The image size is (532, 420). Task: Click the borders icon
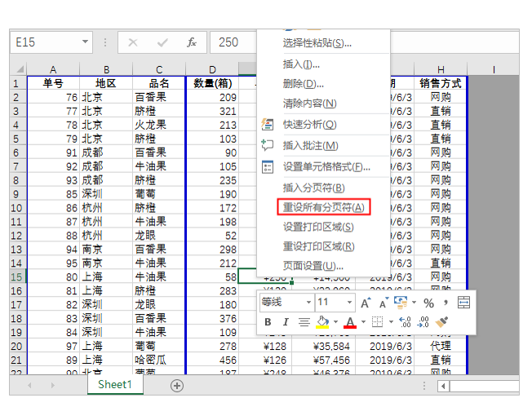click(x=377, y=321)
